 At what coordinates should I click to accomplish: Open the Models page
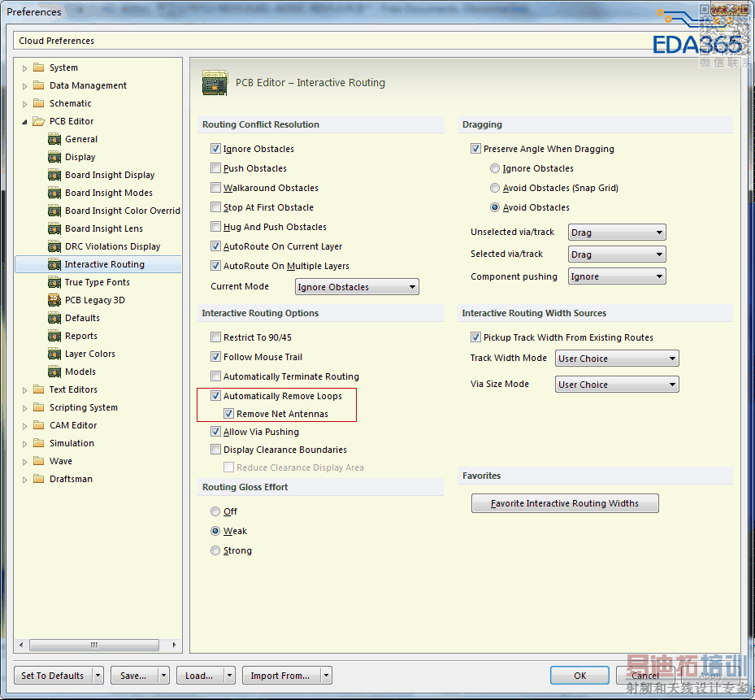point(80,372)
